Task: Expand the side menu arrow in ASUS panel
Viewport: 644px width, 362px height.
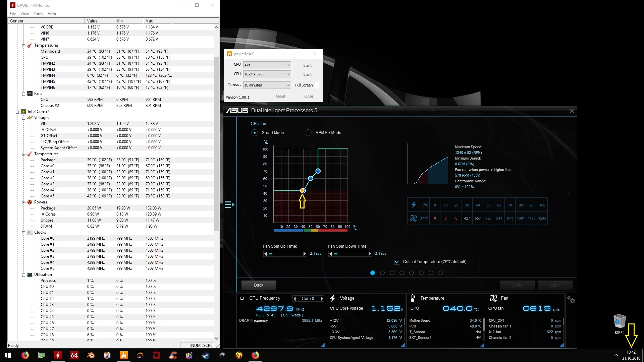Action: 229,204
